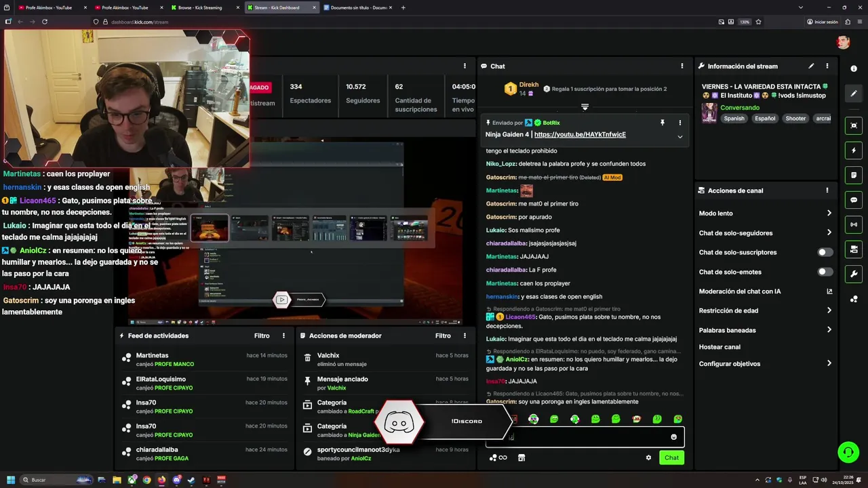The width and height of the screenshot is (868, 488).
Task: Open the wrench settings sidebar icon
Action: (854, 274)
